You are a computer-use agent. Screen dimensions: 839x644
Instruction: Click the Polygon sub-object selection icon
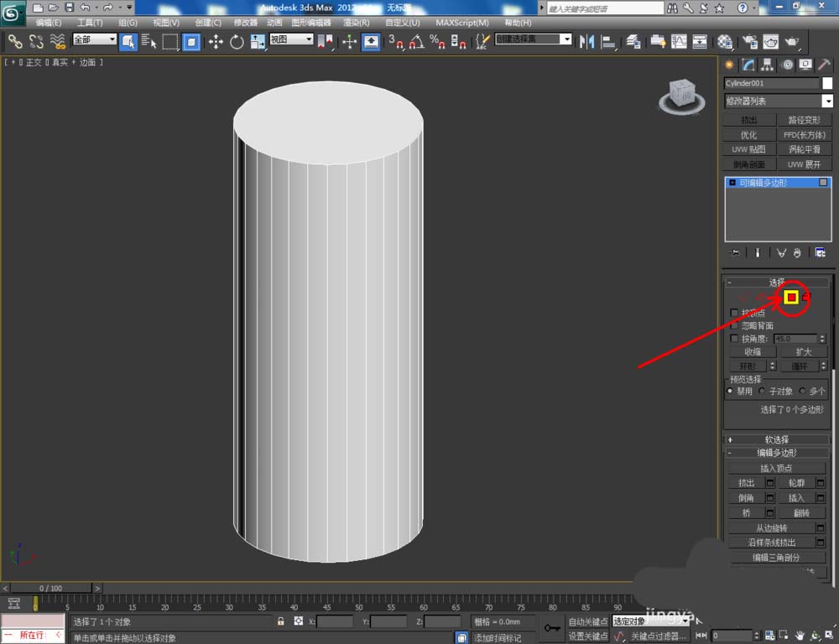point(790,297)
